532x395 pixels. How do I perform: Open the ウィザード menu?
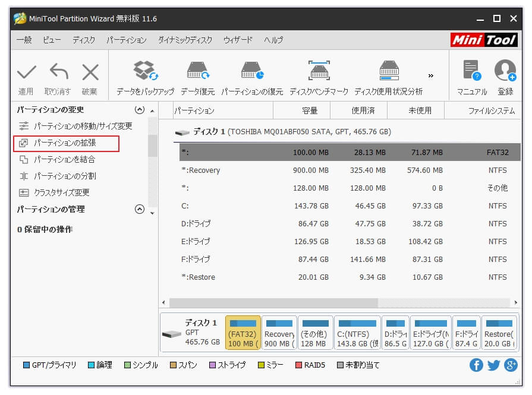pos(238,40)
